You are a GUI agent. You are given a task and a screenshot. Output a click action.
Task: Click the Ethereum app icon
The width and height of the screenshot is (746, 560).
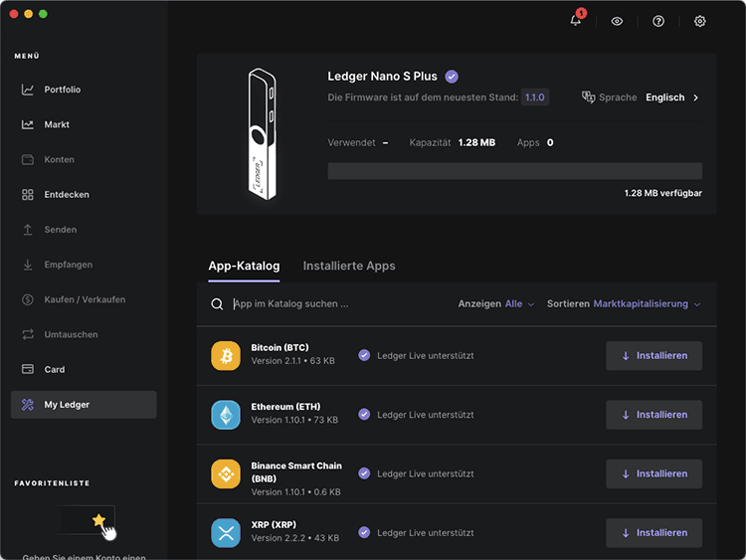pos(226,415)
